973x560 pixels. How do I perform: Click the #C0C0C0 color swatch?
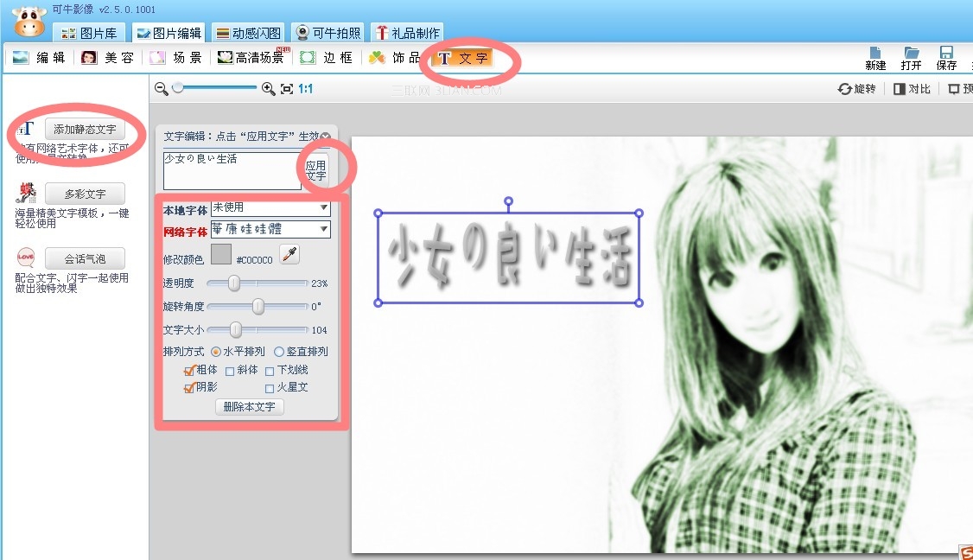coord(221,254)
